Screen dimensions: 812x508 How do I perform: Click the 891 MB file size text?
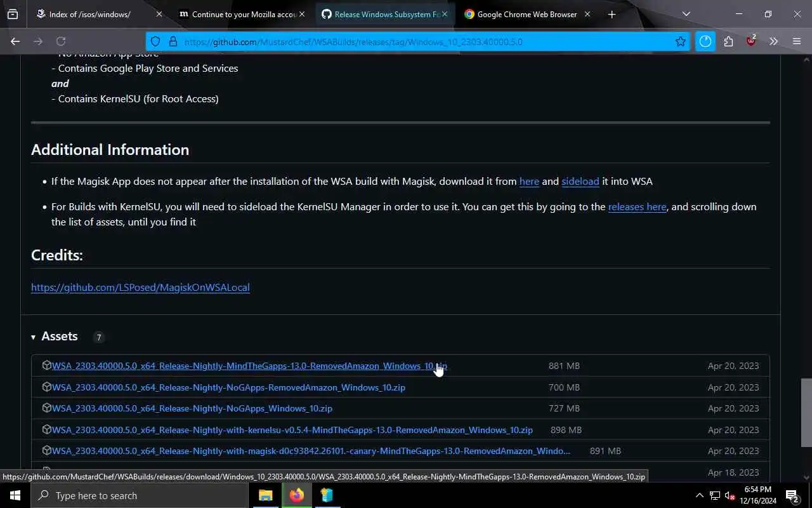coord(605,451)
